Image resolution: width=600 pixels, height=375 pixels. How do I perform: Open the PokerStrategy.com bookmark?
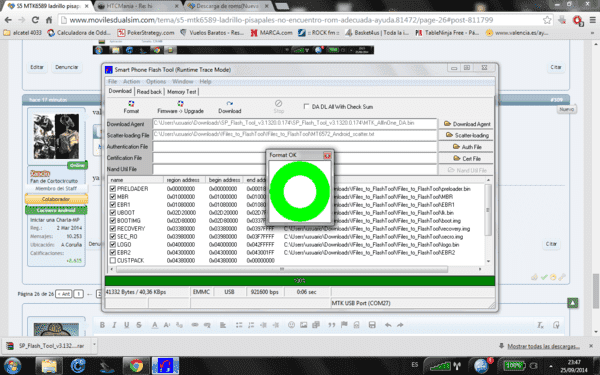[x=146, y=33]
